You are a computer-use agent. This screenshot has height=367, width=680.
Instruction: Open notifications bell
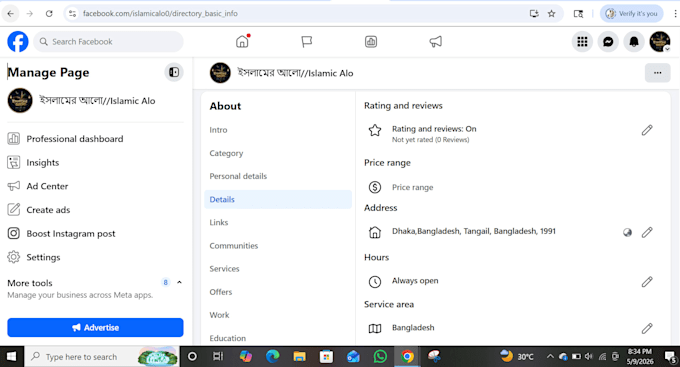pos(634,42)
